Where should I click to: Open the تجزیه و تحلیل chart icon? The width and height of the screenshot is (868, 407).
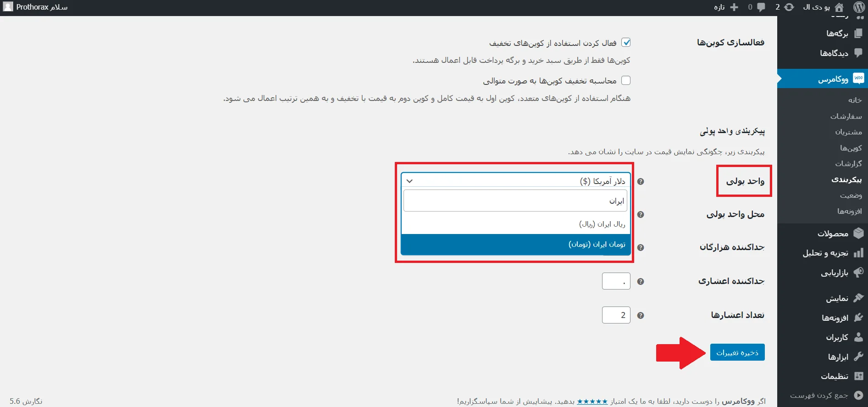[858, 253]
